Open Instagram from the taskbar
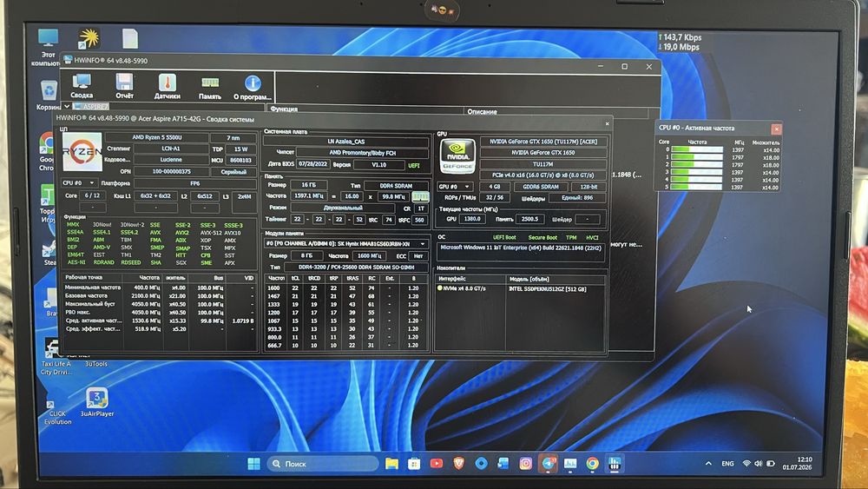Viewport: 868px width, 489px height. click(x=525, y=464)
